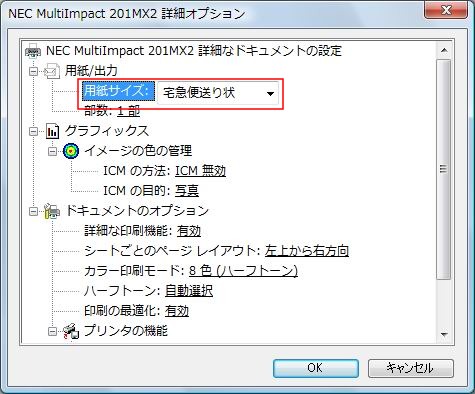Select the ICM の方法 setting
The image size is (475, 394).
pos(165,171)
